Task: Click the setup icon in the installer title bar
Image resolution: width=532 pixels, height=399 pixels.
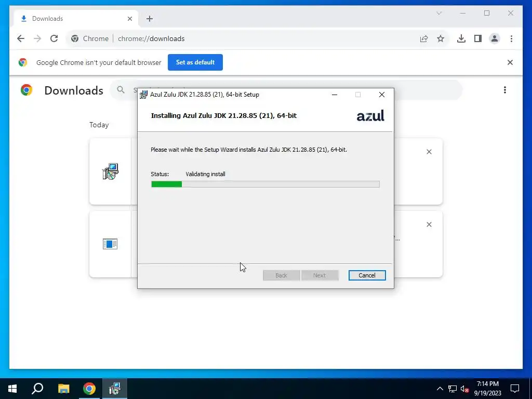Action: [144, 95]
